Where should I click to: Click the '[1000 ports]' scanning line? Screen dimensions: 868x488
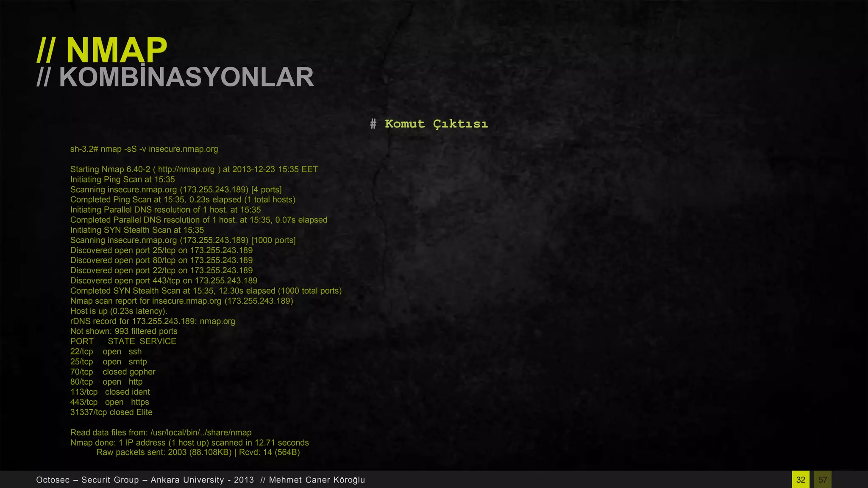(x=183, y=240)
